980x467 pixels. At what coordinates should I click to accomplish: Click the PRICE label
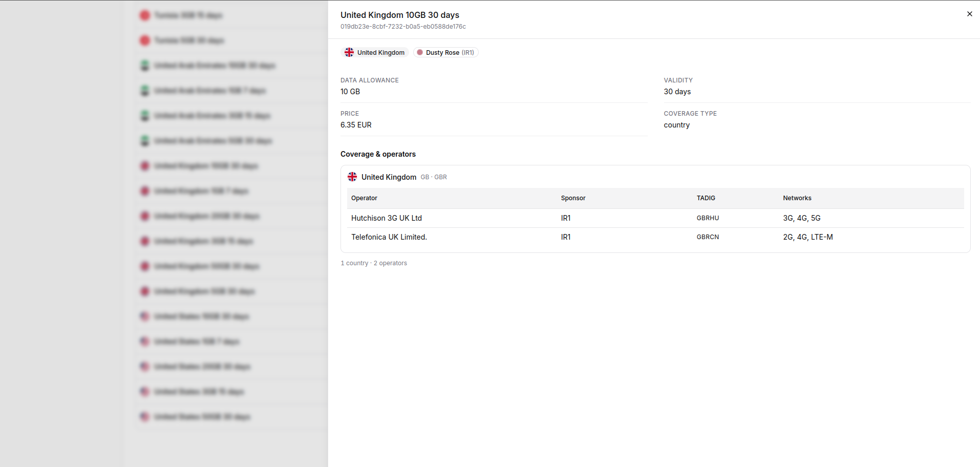[x=350, y=114]
